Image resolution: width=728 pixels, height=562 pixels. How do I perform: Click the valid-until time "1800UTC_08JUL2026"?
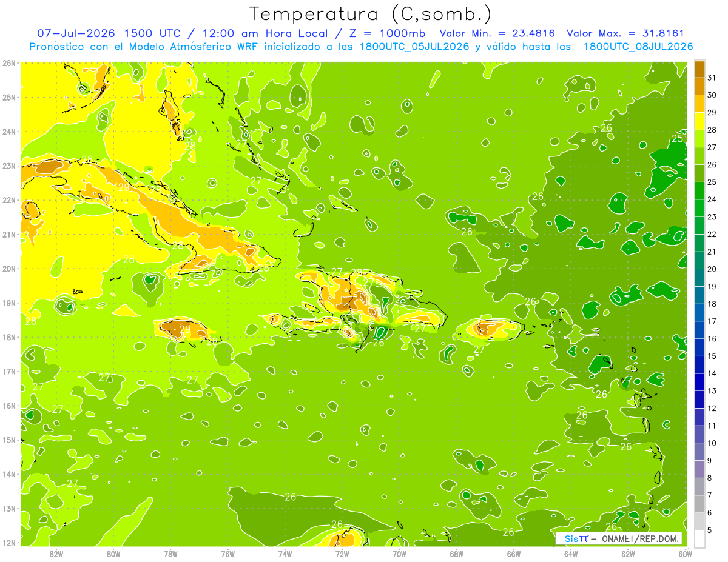coord(638,46)
